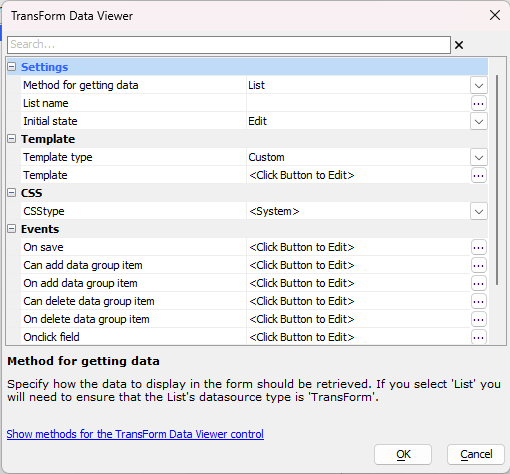
Task: Collapse the Template section
Action: (12, 139)
